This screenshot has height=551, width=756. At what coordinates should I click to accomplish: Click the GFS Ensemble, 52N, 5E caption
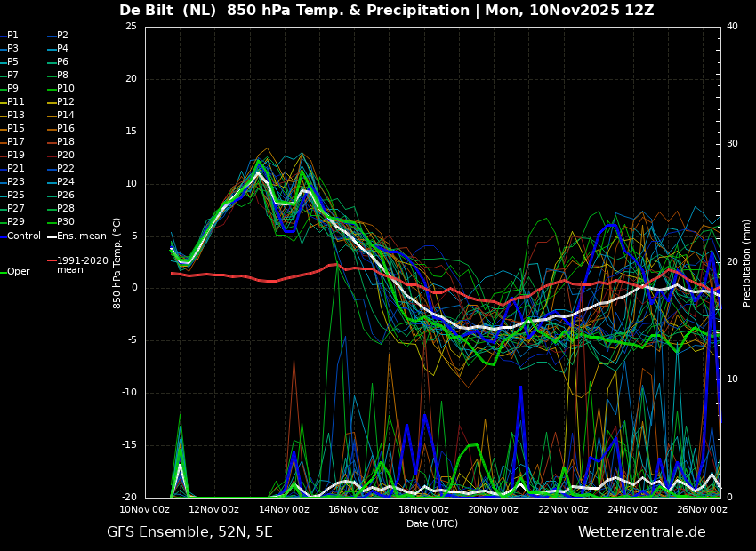[189, 532]
